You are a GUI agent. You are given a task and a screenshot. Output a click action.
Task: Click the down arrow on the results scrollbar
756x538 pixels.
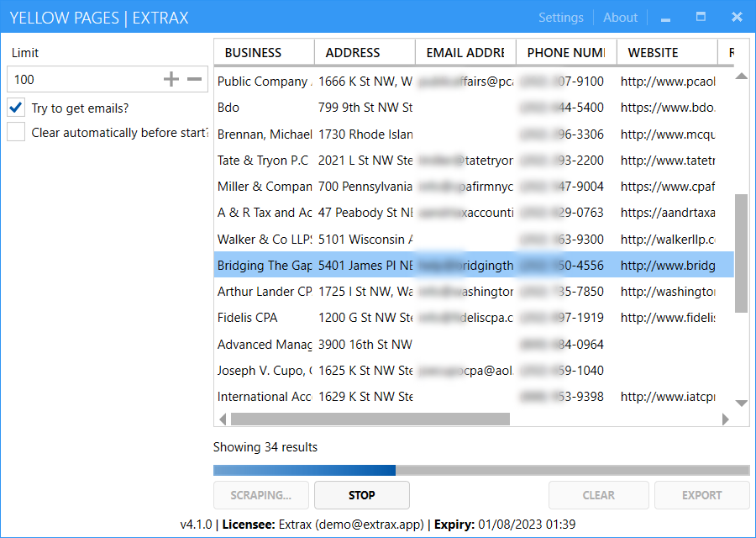pos(741,403)
